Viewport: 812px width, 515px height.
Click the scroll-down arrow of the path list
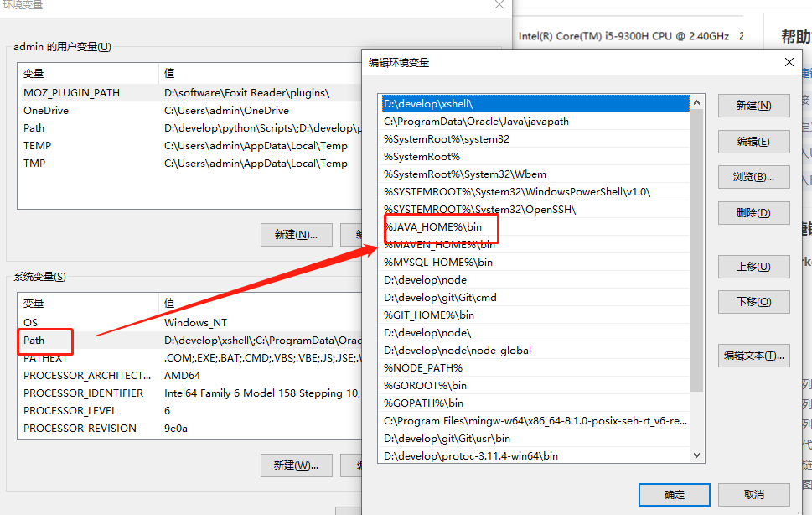[x=696, y=455]
